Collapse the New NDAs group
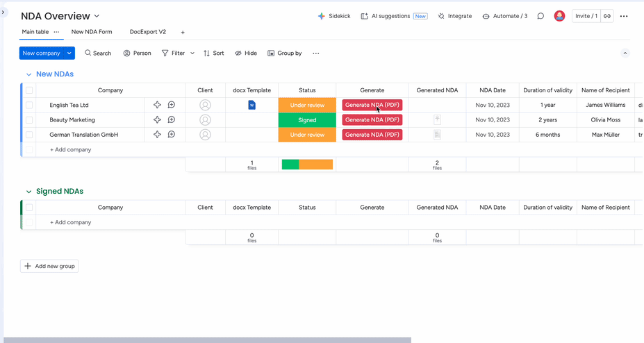 click(x=28, y=74)
